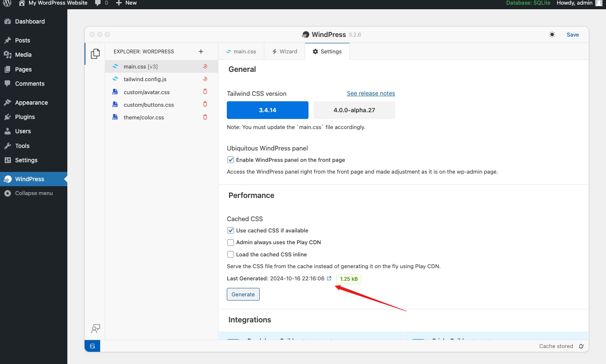This screenshot has width=606, height=364.
Task: Open the file Explorer panel icon
Action: 95,54
